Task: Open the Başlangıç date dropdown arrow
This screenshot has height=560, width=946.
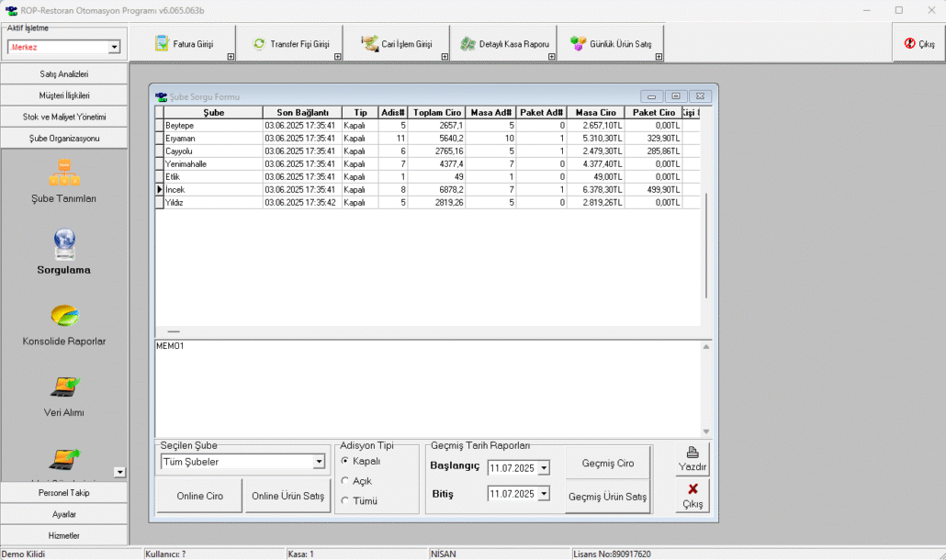Action: click(x=544, y=468)
